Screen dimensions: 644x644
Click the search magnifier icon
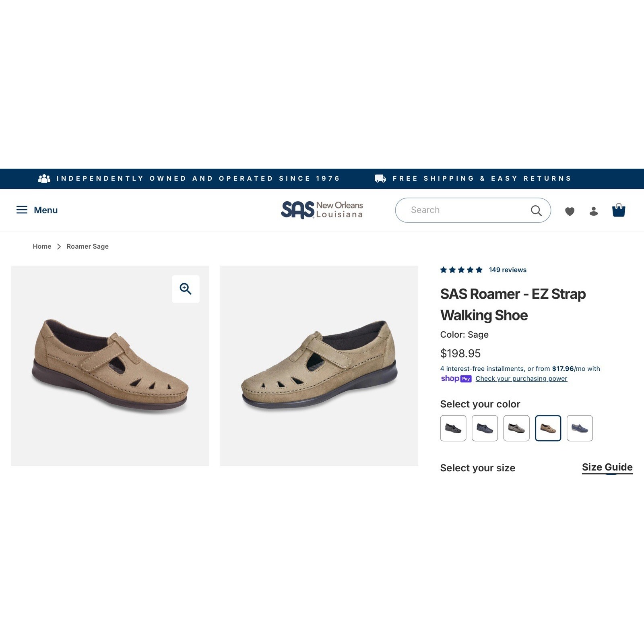tap(536, 210)
